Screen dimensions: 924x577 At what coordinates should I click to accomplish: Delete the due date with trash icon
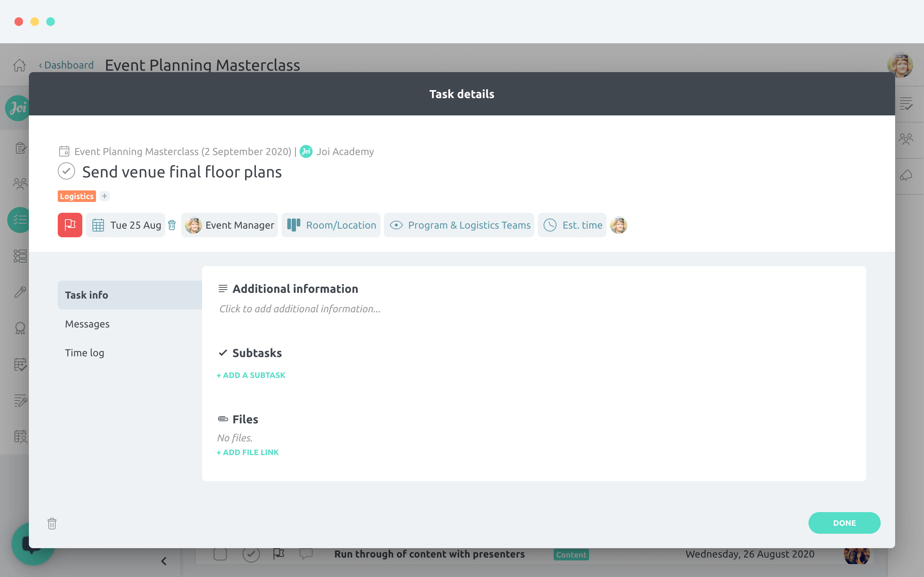(172, 225)
